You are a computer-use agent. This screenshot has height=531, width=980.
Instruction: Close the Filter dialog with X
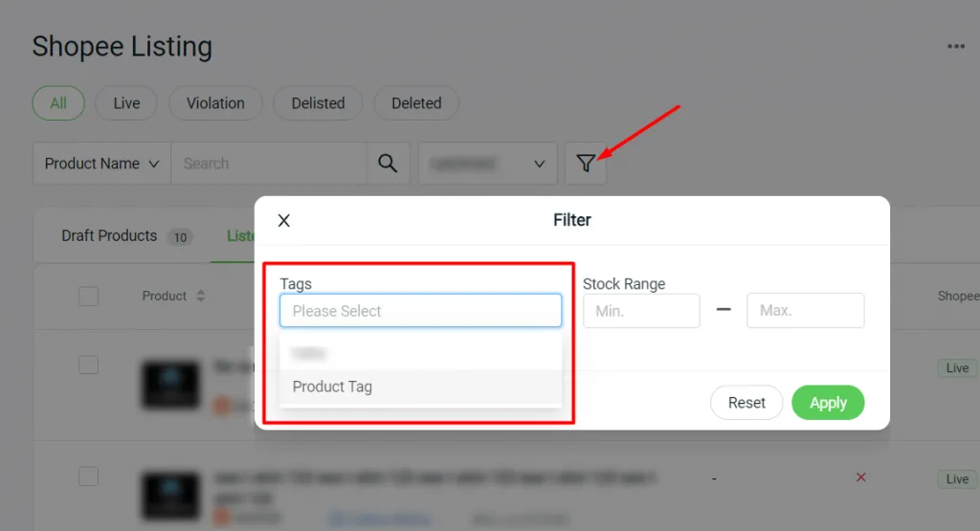click(x=284, y=221)
